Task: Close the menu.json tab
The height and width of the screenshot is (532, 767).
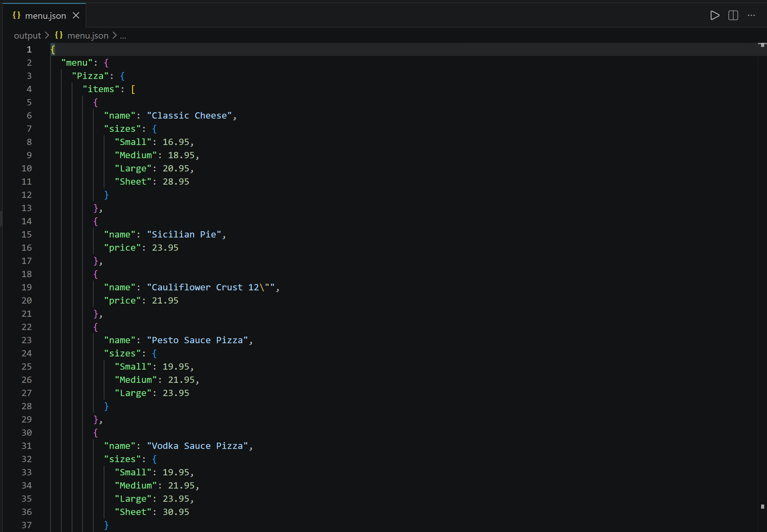Action: coord(76,16)
